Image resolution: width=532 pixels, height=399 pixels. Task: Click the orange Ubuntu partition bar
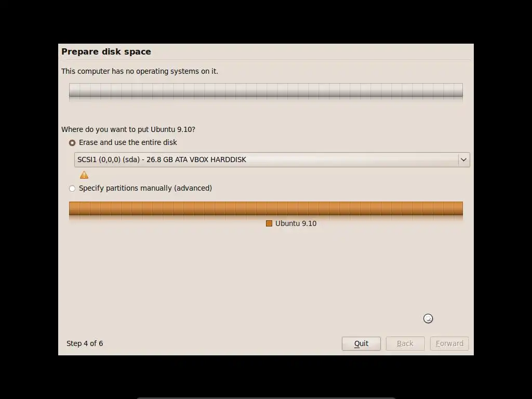coord(265,208)
